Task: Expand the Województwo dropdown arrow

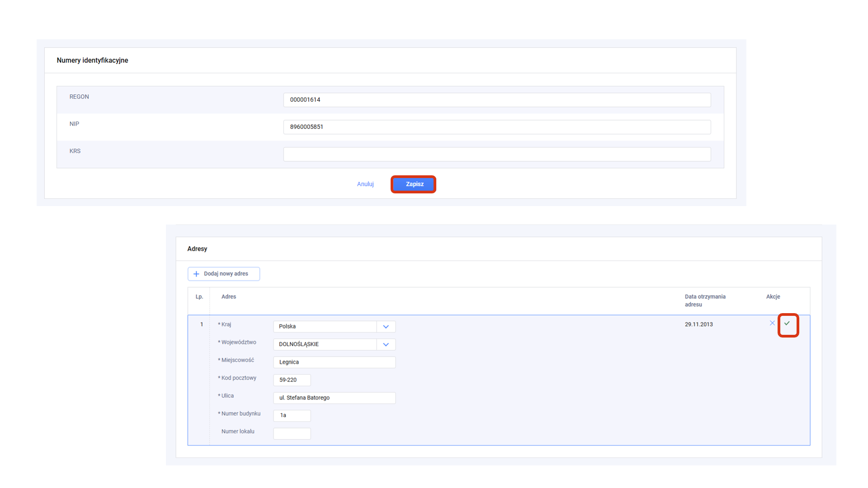Action: point(386,344)
